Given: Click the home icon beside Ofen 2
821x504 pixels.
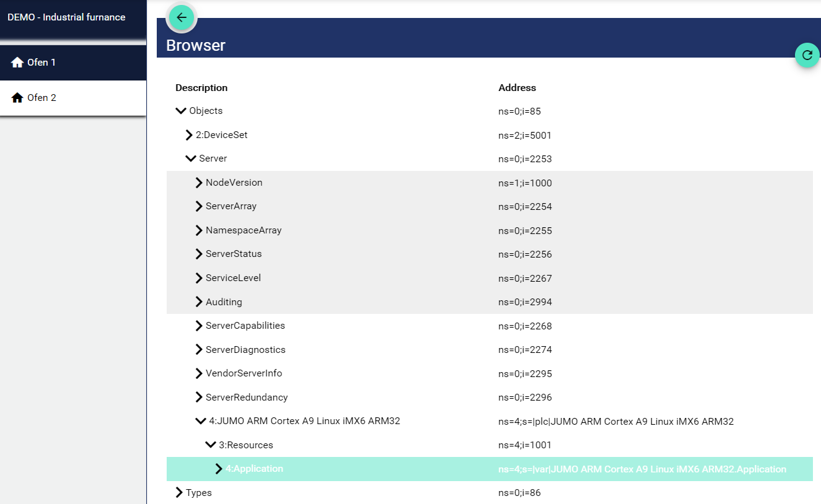Looking at the screenshot, I should [x=17, y=98].
